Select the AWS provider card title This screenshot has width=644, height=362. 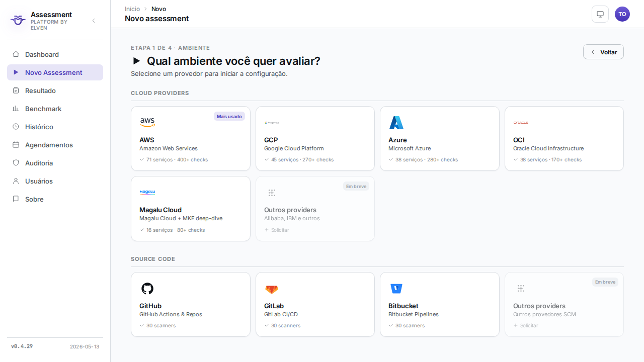click(x=147, y=140)
